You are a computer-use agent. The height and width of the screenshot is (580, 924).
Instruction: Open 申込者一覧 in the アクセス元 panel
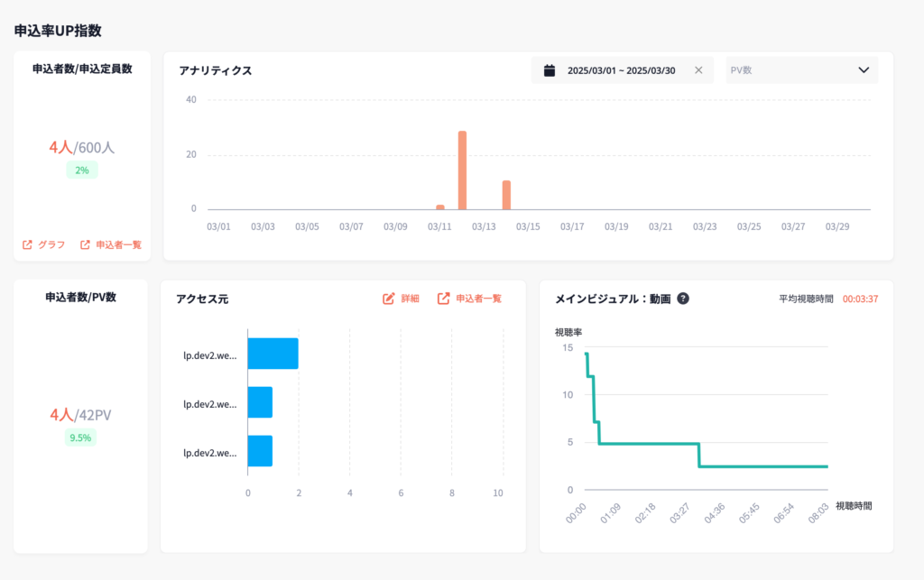[x=478, y=299]
